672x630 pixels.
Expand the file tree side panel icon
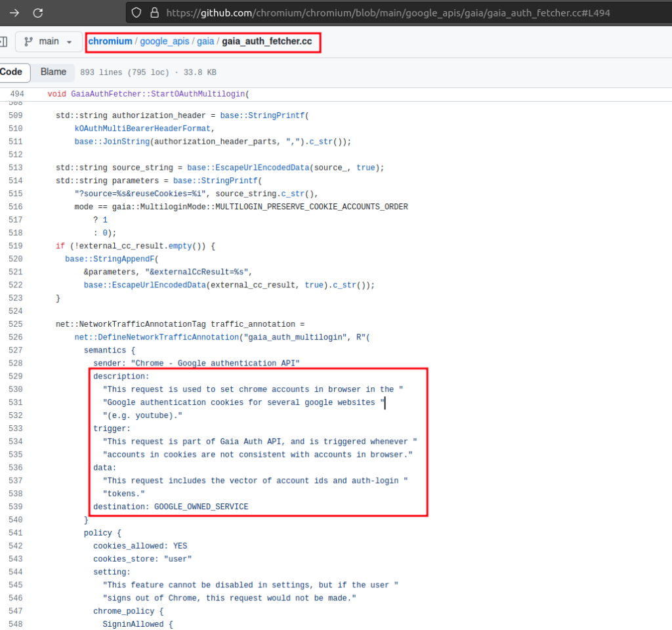click(3, 41)
